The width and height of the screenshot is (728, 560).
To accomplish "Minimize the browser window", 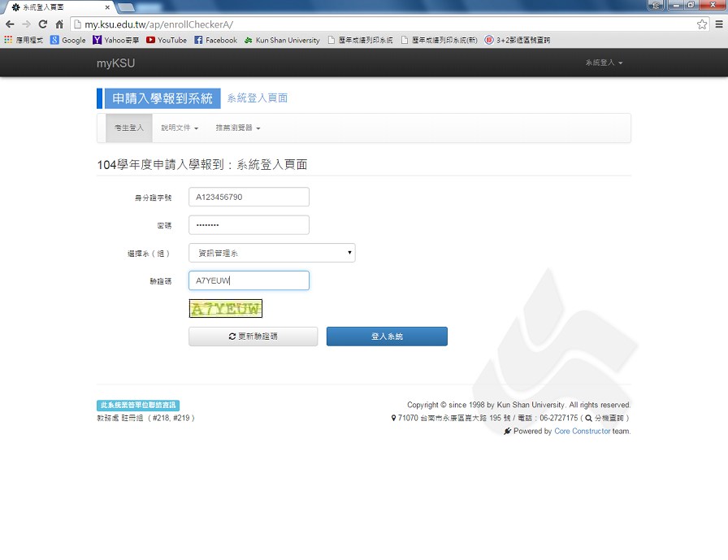I will point(676,5).
